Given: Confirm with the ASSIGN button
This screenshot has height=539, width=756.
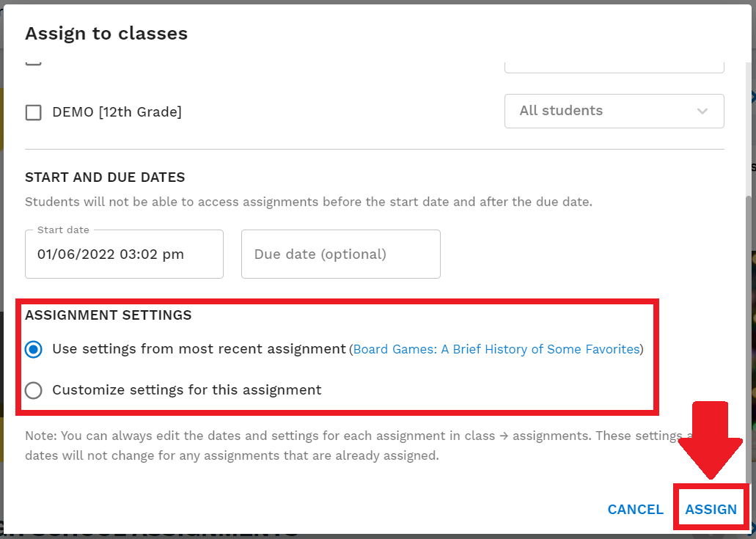Looking at the screenshot, I should point(711,510).
